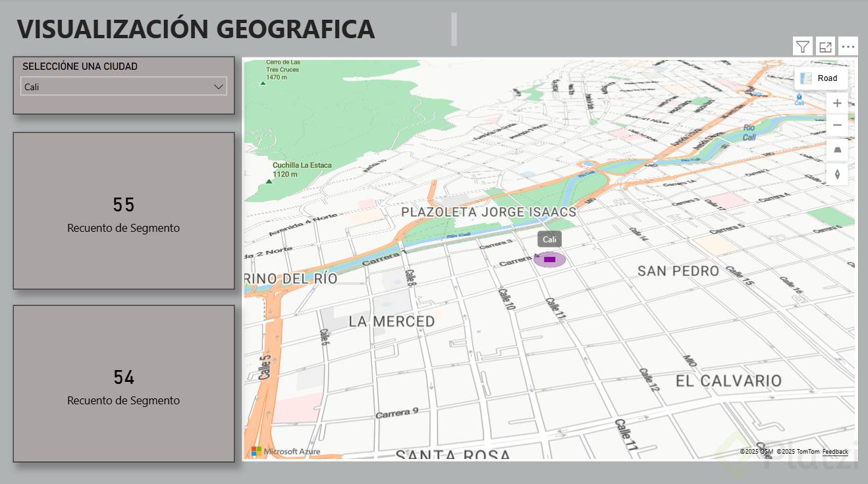The width and height of the screenshot is (868, 484).
Task: Reset the map compass rotation control
Action: tap(837, 175)
